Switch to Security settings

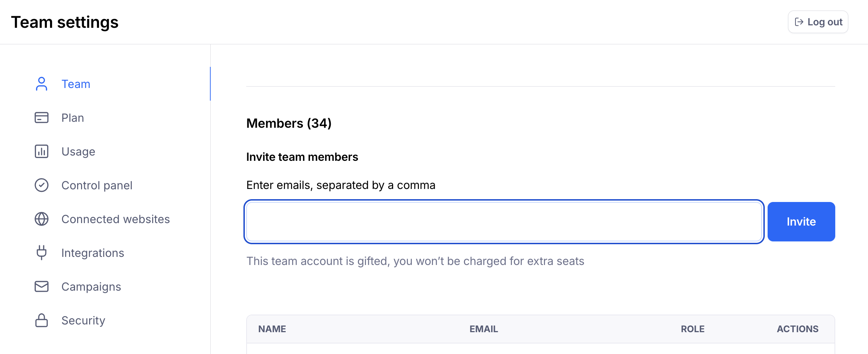(x=83, y=321)
